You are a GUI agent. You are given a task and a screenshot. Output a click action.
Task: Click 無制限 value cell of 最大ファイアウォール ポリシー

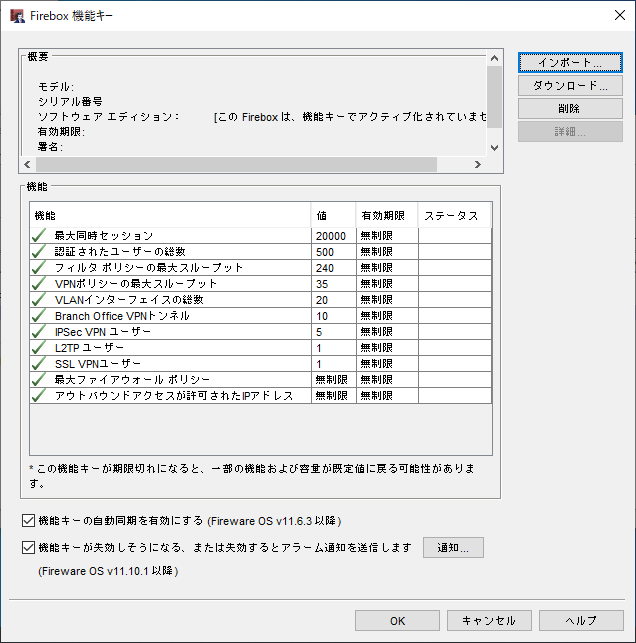tap(334, 380)
